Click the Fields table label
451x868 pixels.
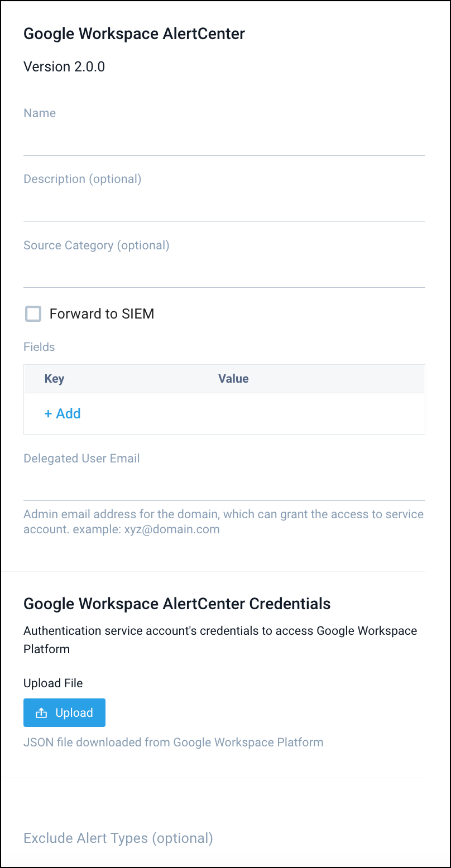click(x=39, y=346)
